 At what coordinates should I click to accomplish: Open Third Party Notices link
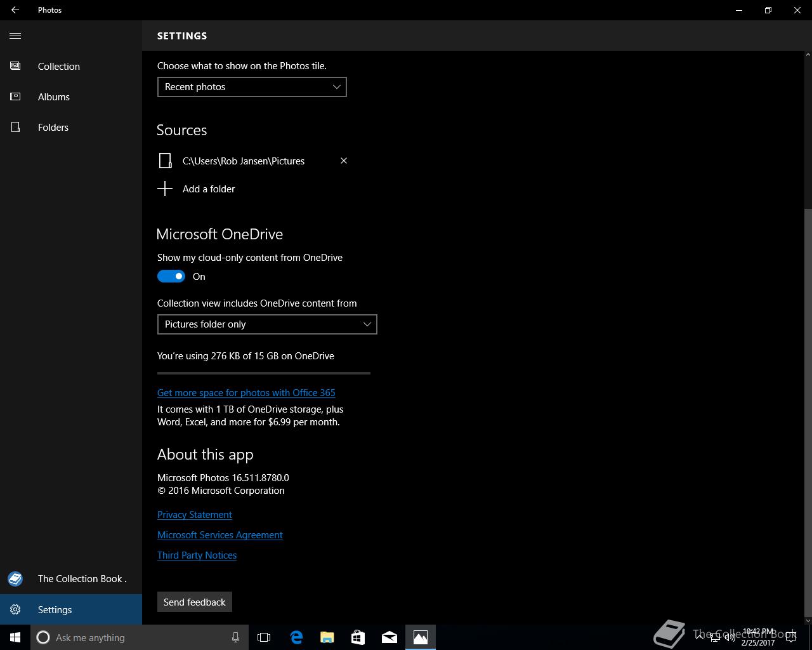click(x=197, y=555)
